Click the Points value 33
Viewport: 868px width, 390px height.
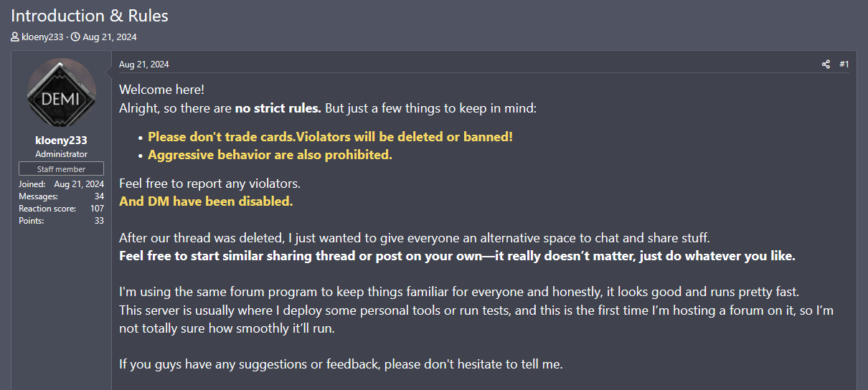(99, 221)
